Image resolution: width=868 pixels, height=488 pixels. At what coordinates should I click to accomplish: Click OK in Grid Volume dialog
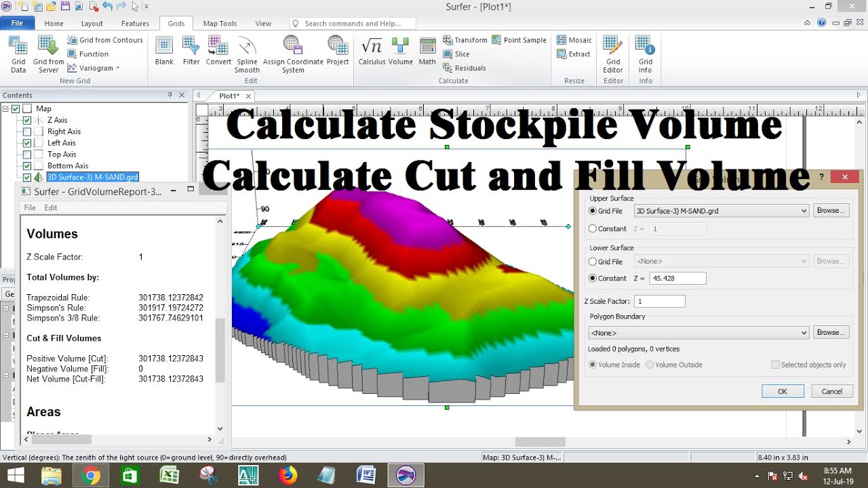(783, 391)
